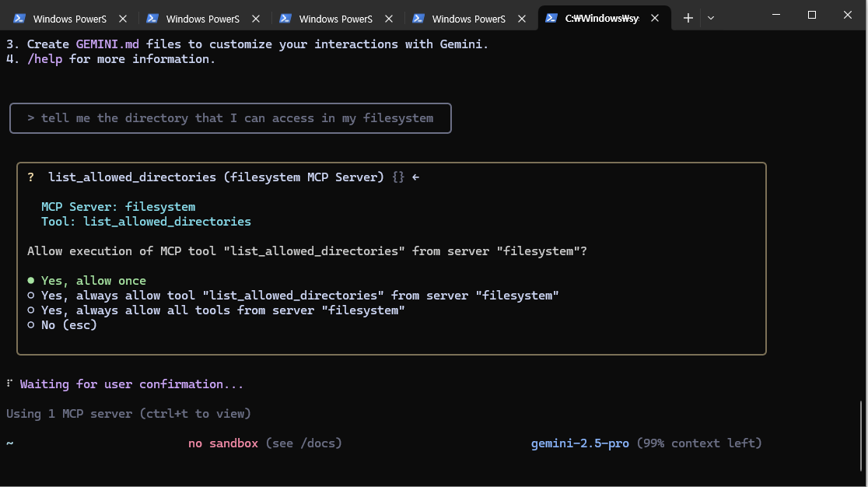
Task: Click PowerShell icon on fourth tab
Action: pyautogui.click(x=418, y=18)
